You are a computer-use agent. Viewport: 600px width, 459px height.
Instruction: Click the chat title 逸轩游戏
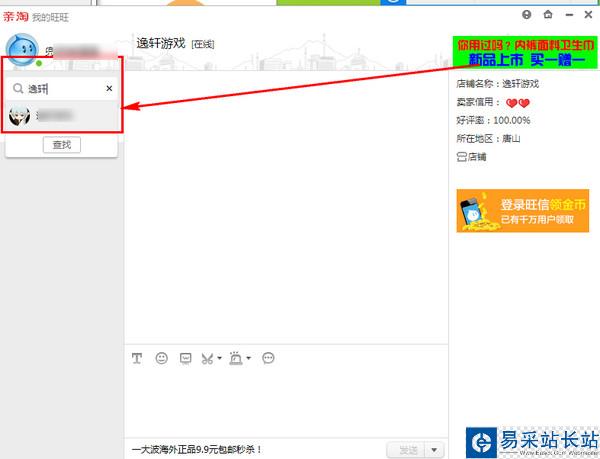tap(161, 43)
